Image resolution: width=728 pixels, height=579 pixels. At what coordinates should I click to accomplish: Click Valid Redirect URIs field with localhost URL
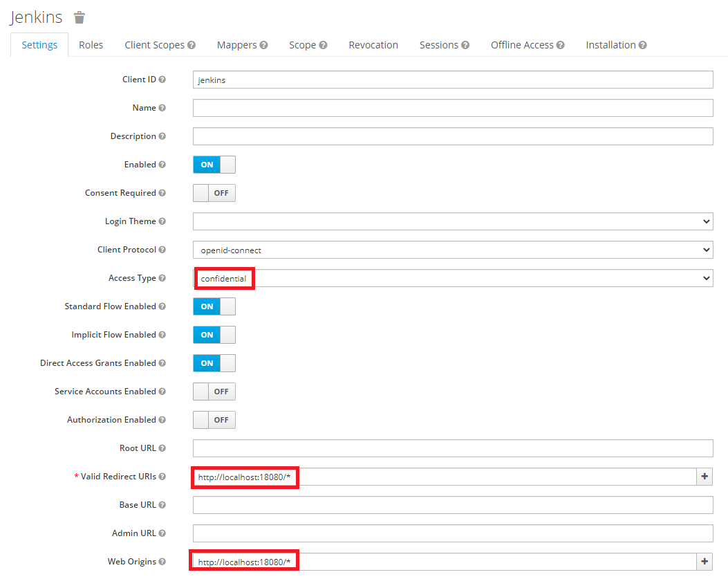tap(445, 477)
